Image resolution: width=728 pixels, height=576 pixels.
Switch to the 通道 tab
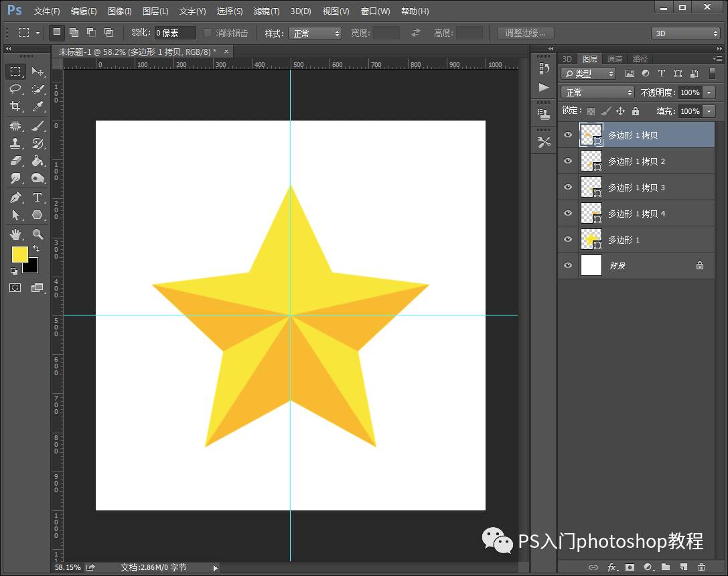tap(615, 59)
